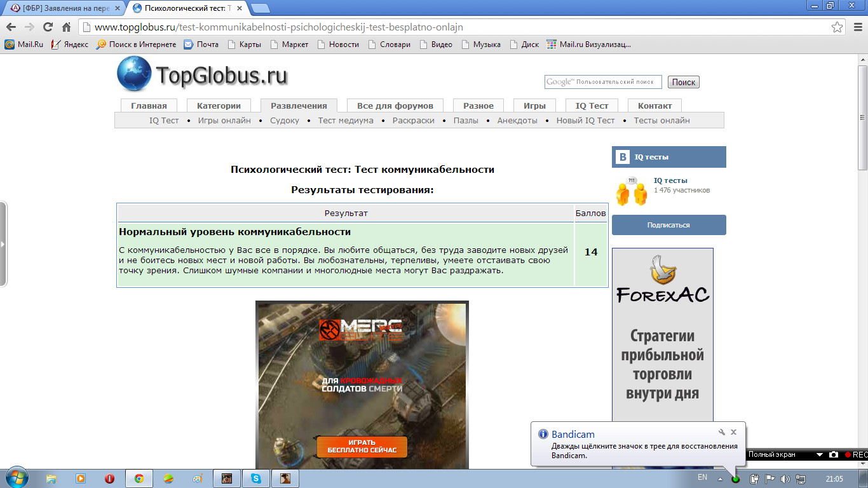Click the address bar URL
The height and width of the screenshot is (488, 868).
pos(278,27)
